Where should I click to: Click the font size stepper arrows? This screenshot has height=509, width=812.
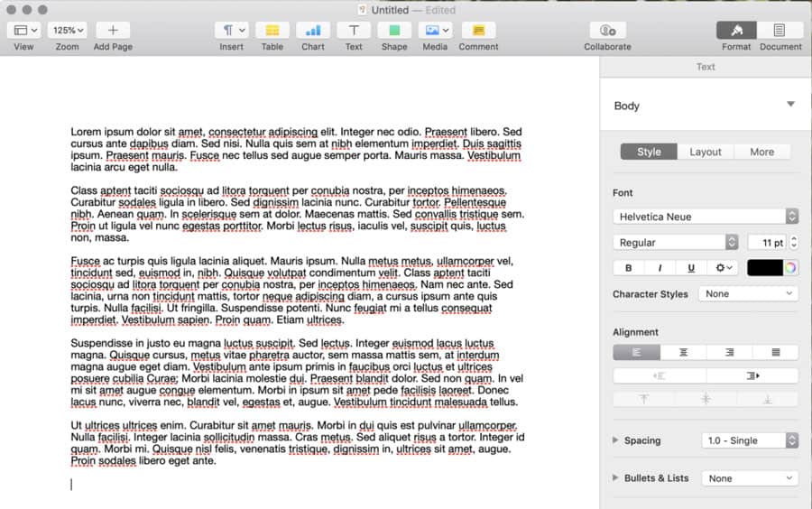click(793, 243)
